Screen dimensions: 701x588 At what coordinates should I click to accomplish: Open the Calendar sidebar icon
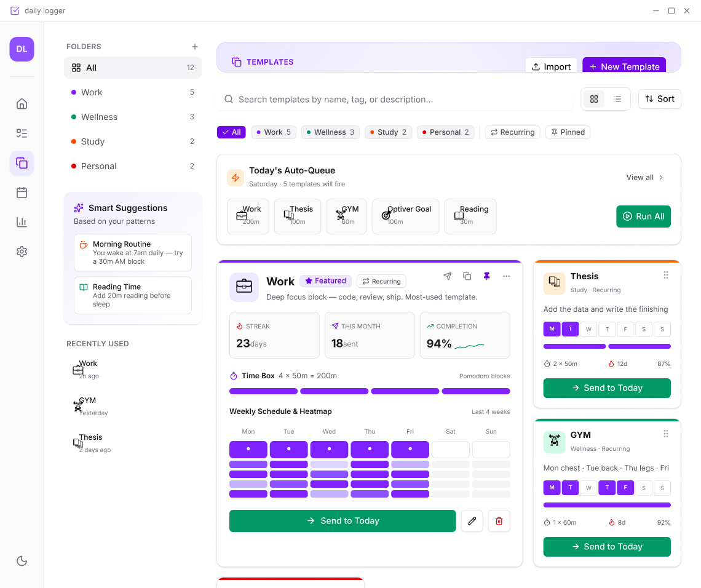22,193
